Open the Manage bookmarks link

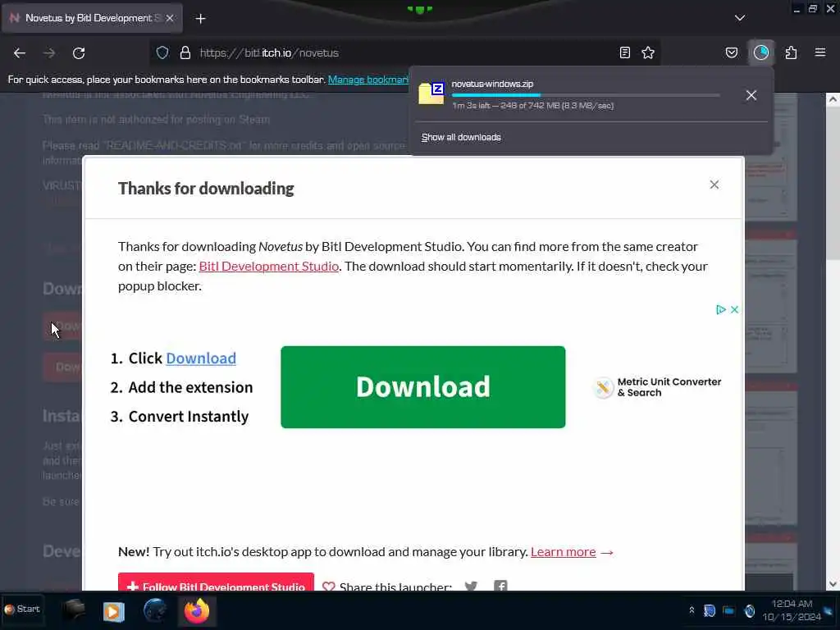click(x=368, y=80)
